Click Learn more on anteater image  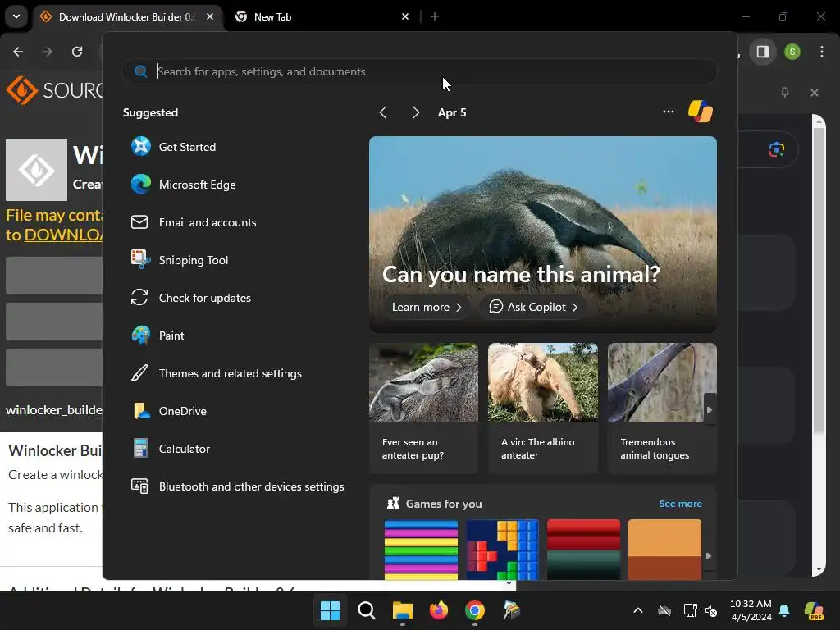tap(427, 307)
